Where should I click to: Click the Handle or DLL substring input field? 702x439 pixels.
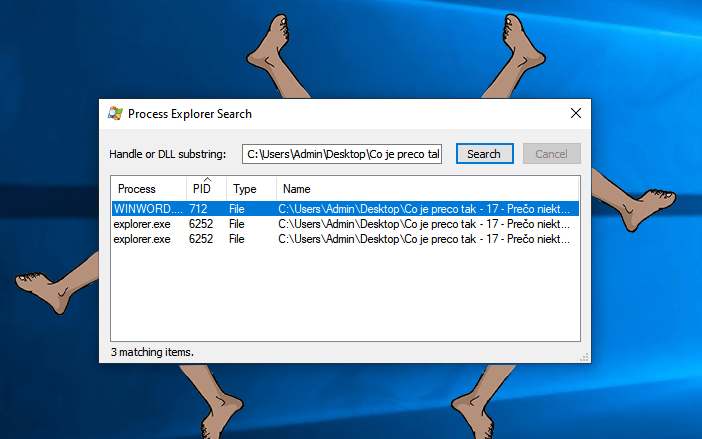tap(344, 154)
